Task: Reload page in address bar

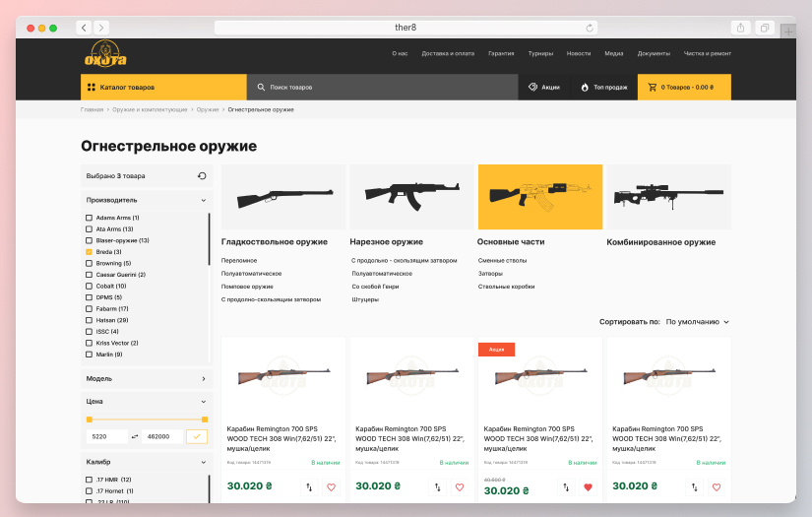Action: (x=590, y=28)
